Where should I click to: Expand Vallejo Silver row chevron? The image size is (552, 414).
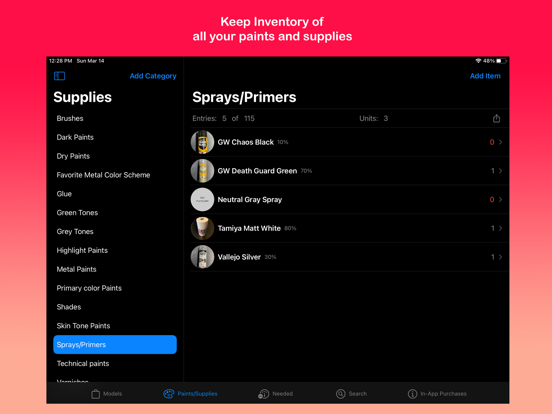(500, 257)
